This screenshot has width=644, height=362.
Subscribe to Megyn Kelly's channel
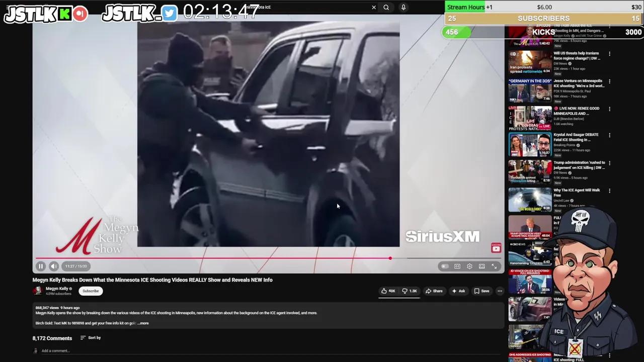point(91,291)
